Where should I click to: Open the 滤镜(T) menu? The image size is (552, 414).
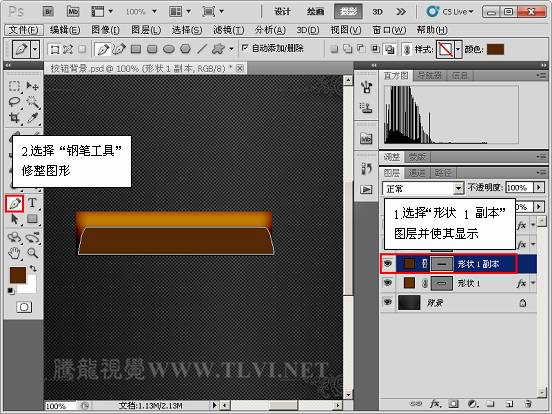click(x=228, y=30)
